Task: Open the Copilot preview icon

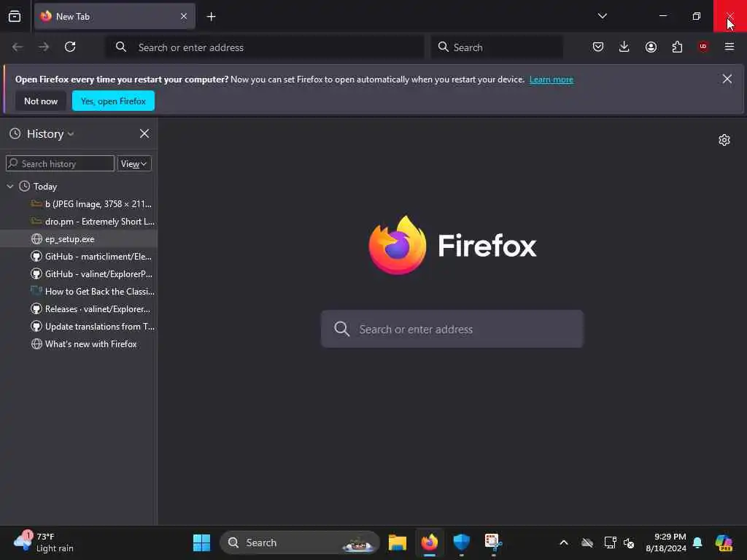Action: coord(724,542)
